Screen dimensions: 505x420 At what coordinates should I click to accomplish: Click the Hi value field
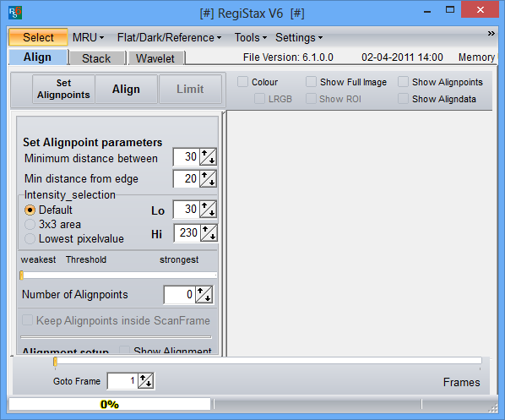pos(187,232)
